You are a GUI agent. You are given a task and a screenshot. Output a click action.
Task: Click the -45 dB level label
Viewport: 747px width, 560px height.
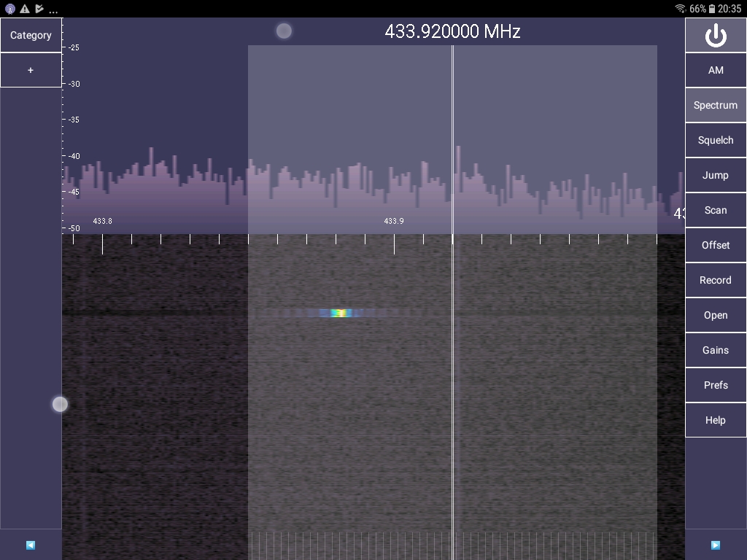tap(74, 192)
